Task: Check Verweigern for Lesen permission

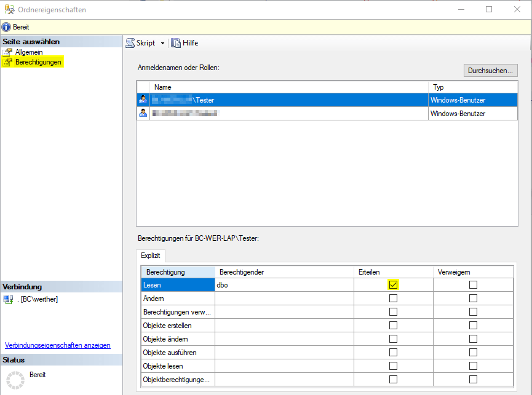Action: (x=474, y=285)
